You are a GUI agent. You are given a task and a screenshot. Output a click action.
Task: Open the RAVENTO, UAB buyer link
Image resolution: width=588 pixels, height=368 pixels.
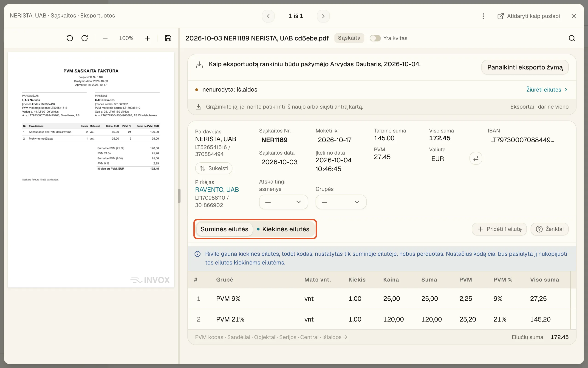pyautogui.click(x=217, y=190)
